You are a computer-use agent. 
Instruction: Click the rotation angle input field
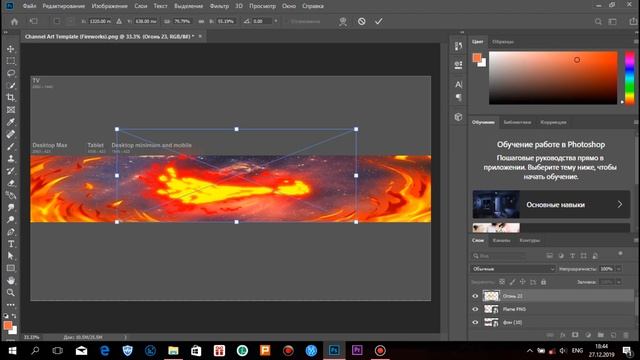261,21
